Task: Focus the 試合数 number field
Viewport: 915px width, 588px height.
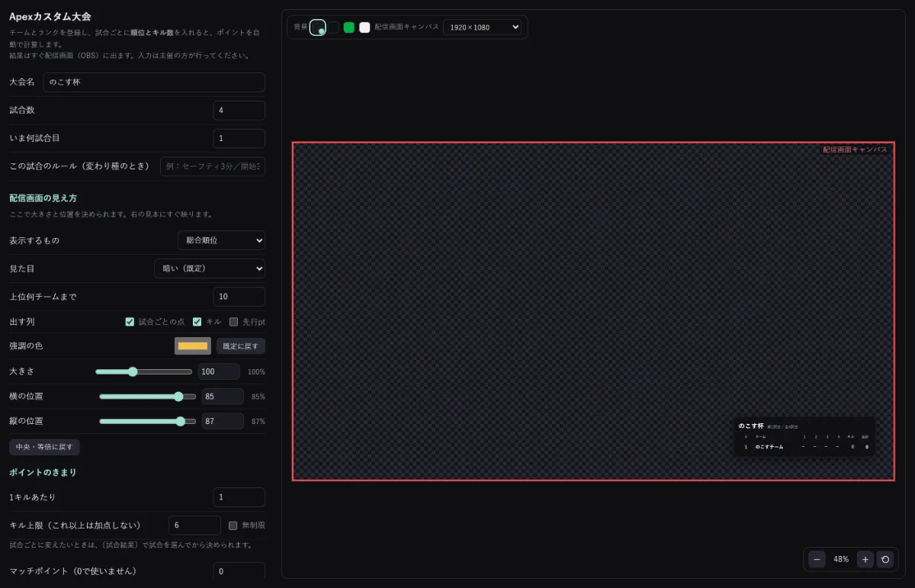Action: pyautogui.click(x=239, y=111)
